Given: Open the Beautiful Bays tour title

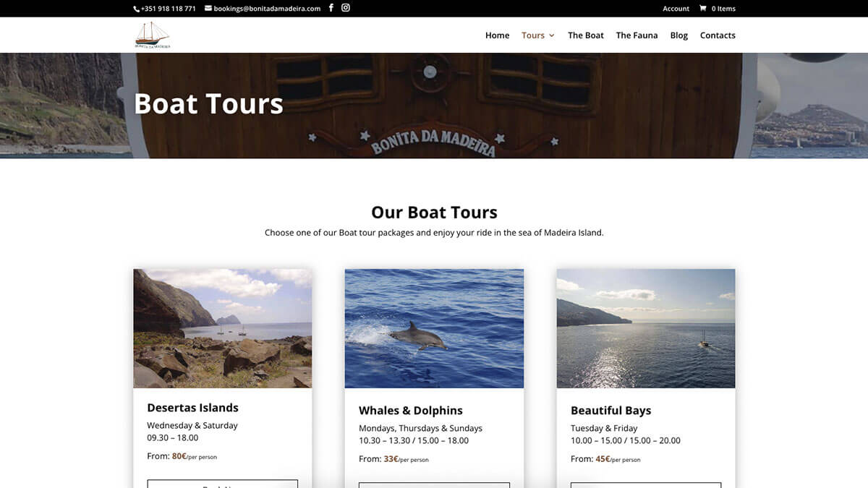Looking at the screenshot, I should pyautogui.click(x=611, y=411).
